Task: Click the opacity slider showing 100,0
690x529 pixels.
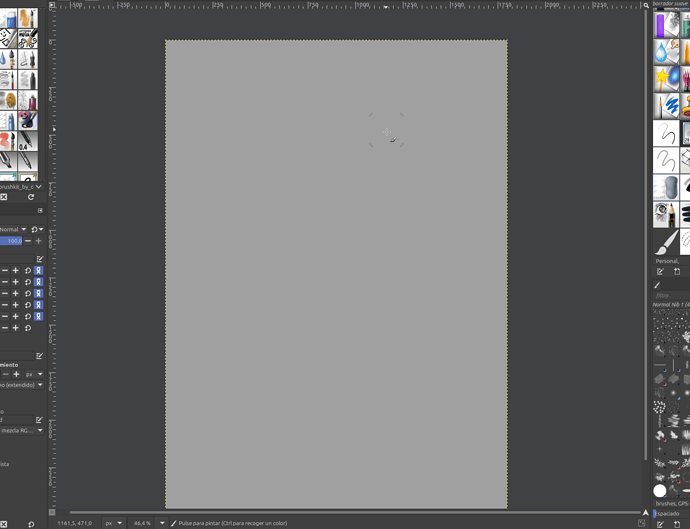Action: click(x=11, y=241)
